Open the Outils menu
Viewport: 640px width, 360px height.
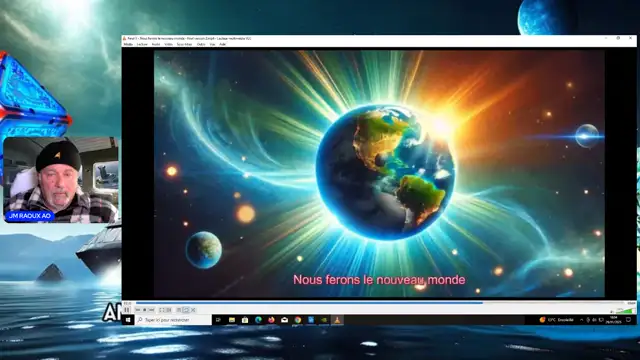201,44
